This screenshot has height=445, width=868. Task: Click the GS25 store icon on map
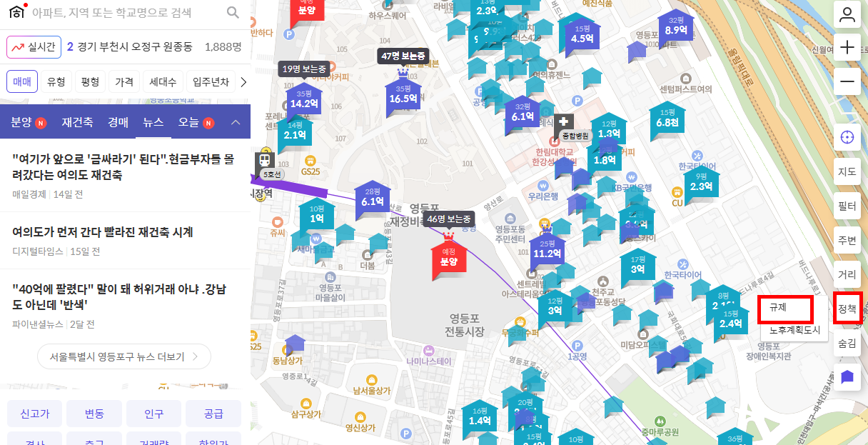pyautogui.click(x=310, y=161)
